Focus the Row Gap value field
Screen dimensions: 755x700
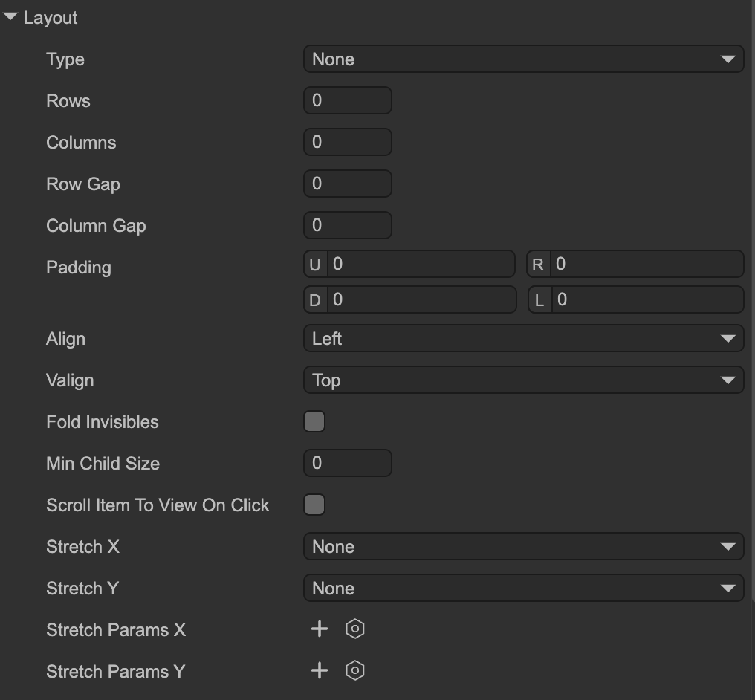tap(347, 184)
